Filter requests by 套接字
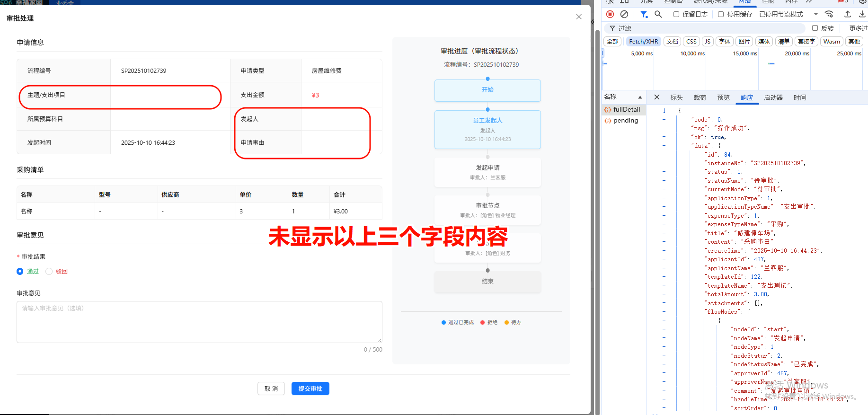This screenshot has width=868, height=415. point(806,41)
